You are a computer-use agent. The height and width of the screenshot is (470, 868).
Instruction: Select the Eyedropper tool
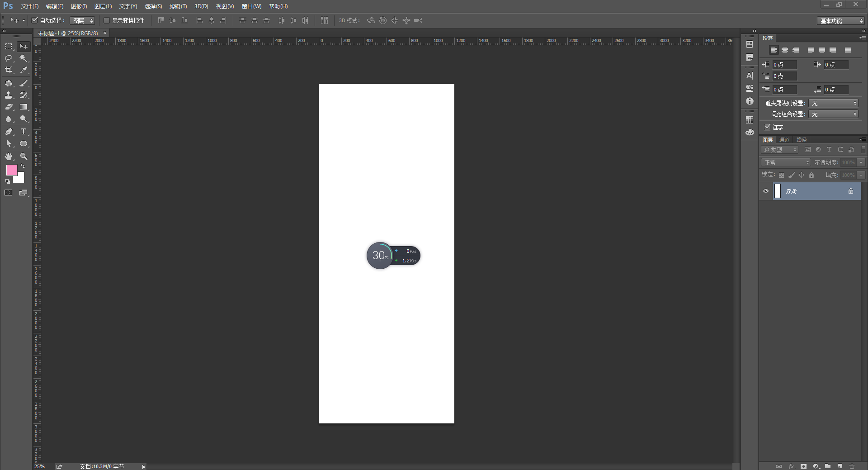tap(24, 70)
